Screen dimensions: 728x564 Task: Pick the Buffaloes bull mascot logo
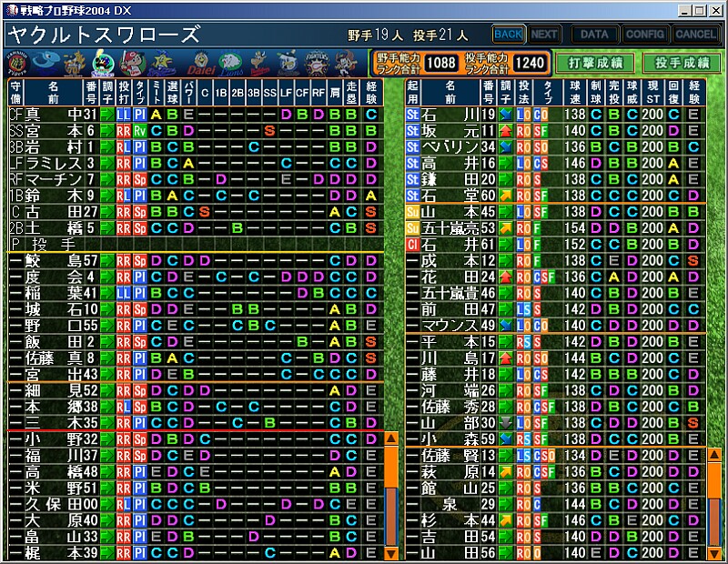point(260,63)
